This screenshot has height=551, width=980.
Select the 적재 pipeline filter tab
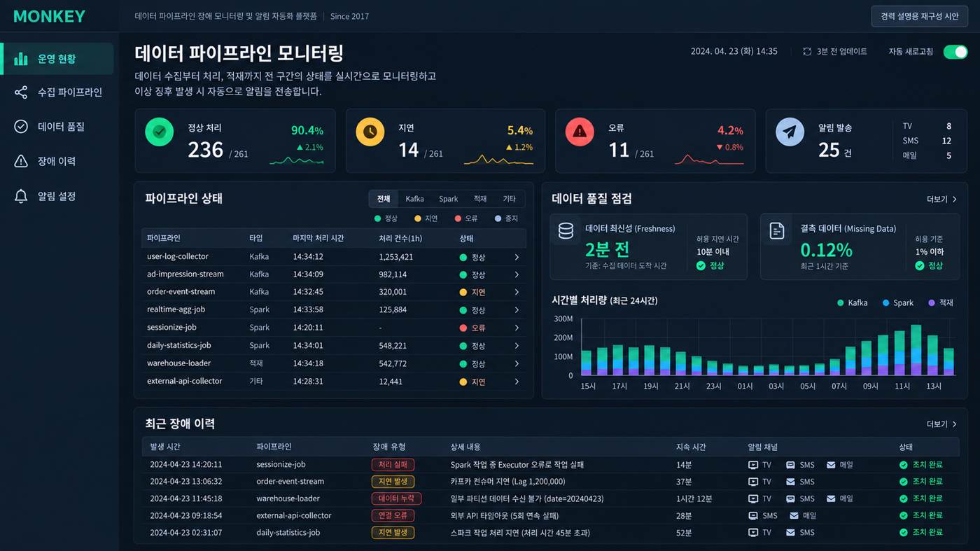[x=479, y=199]
